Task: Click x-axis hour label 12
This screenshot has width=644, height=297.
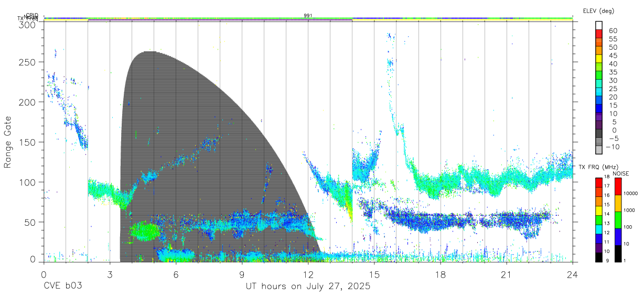Action: [x=308, y=274]
